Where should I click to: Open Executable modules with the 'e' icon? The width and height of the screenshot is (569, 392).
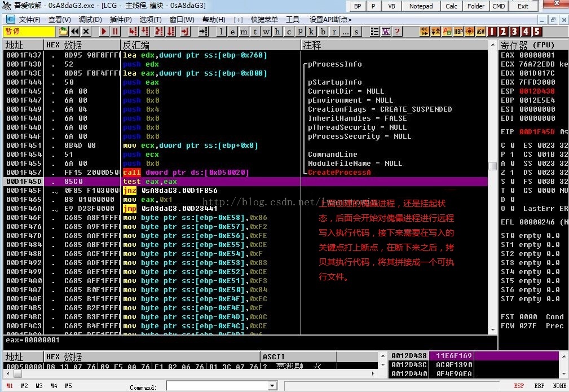click(232, 32)
